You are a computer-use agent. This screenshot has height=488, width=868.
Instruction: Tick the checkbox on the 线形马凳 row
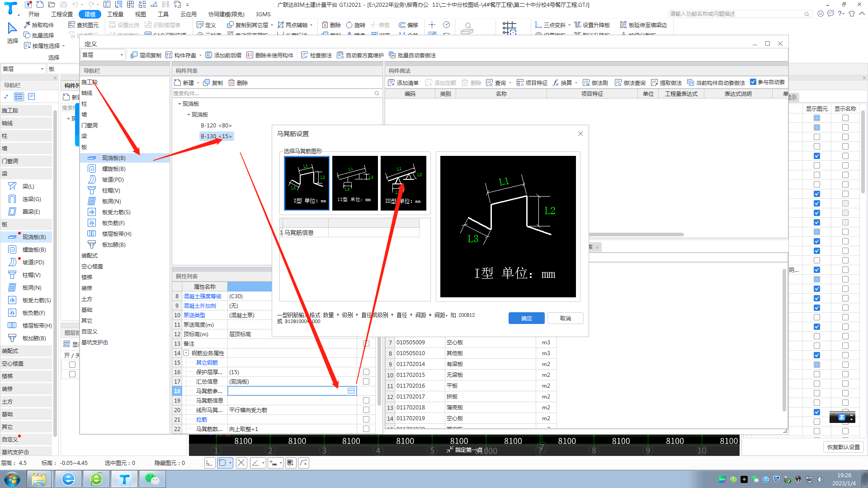pos(366,410)
